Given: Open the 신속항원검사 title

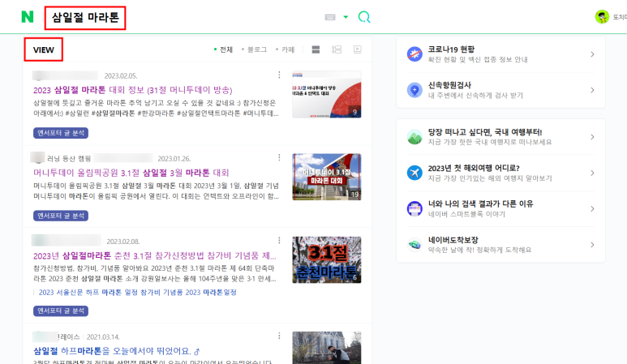Looking at the screenshot, I should tap(449, 85).
